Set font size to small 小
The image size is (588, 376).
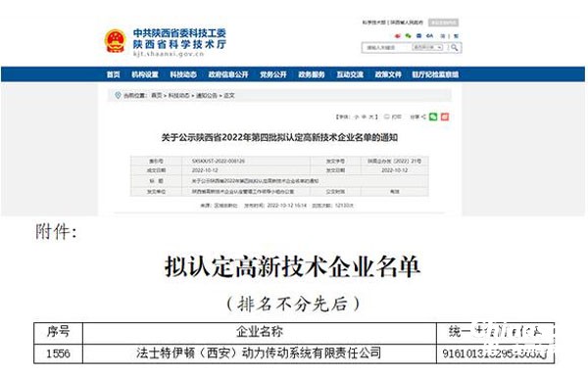357,117
